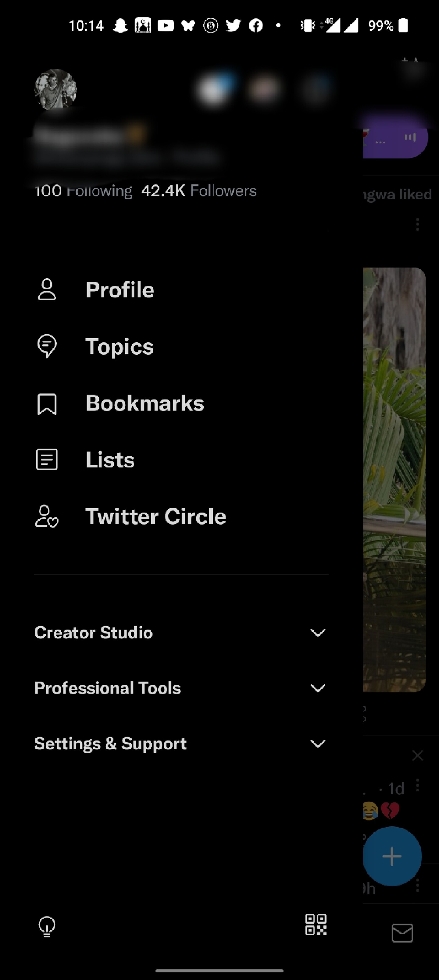
Task: Click the Profile person icon
Action: (47, 290)
